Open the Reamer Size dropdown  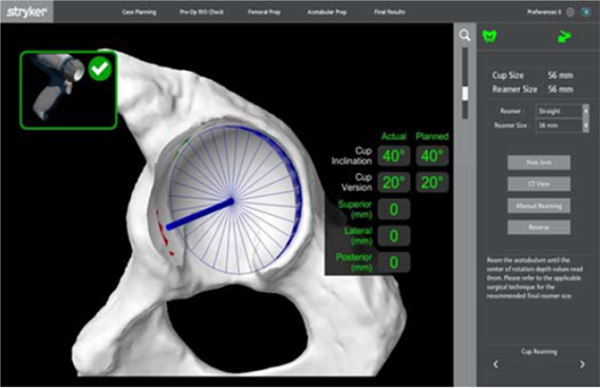[x=562, y=125]
